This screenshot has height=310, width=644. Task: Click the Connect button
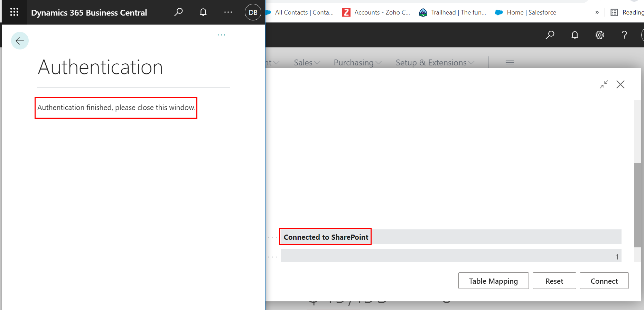click(604, 281)
